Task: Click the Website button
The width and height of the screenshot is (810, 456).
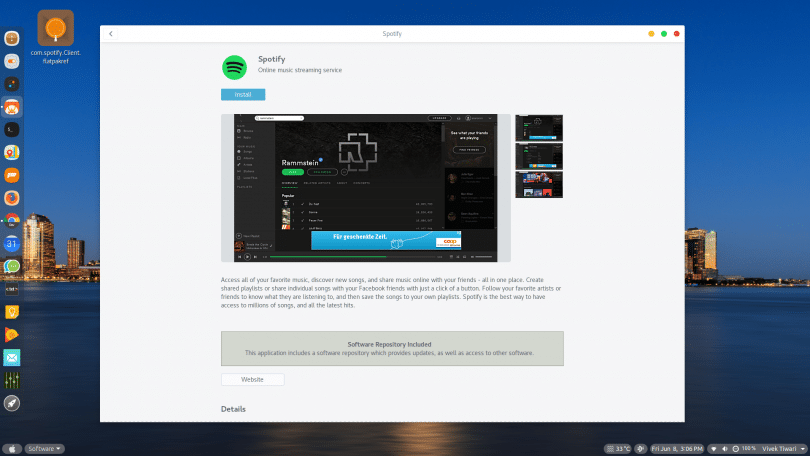Action: point(253,380)
